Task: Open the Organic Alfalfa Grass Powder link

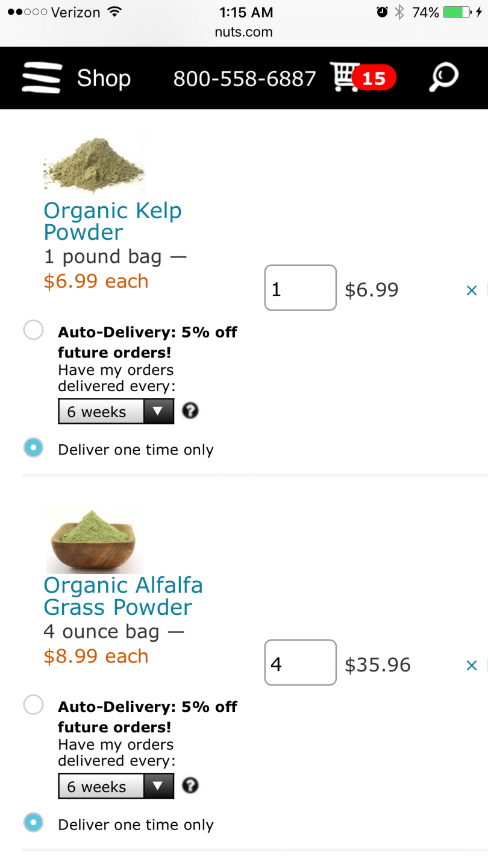Action: point(123,596)
